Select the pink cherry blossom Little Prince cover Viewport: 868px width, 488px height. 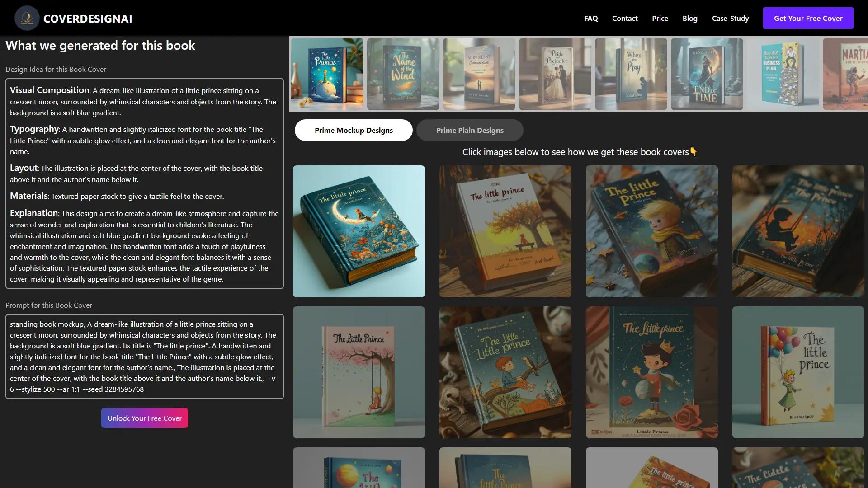[359, 372]
